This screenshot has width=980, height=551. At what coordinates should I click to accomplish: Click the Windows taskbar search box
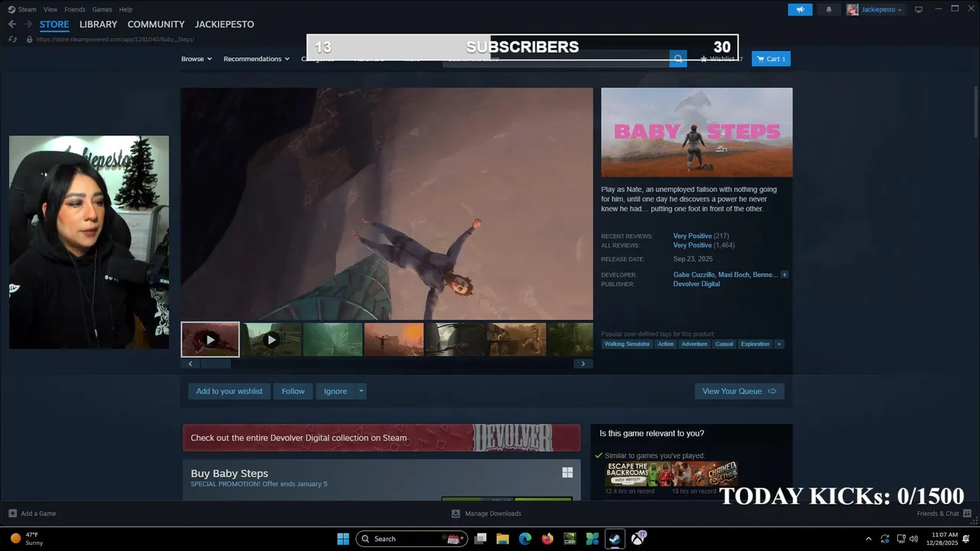412,539
